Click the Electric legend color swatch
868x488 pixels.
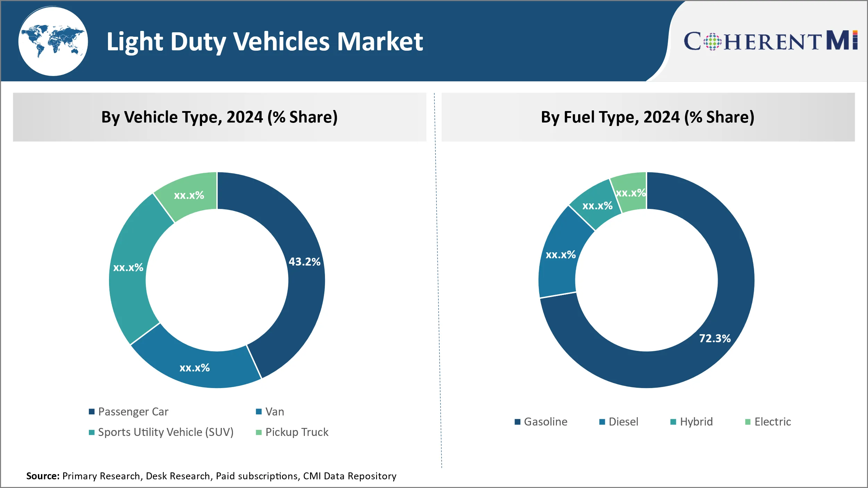click(x=748, y=422)
